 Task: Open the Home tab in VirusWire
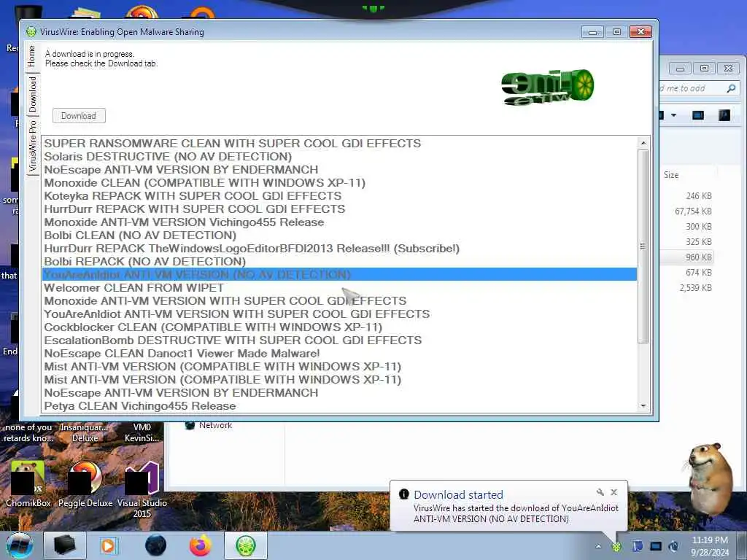[x=31, y=56]
